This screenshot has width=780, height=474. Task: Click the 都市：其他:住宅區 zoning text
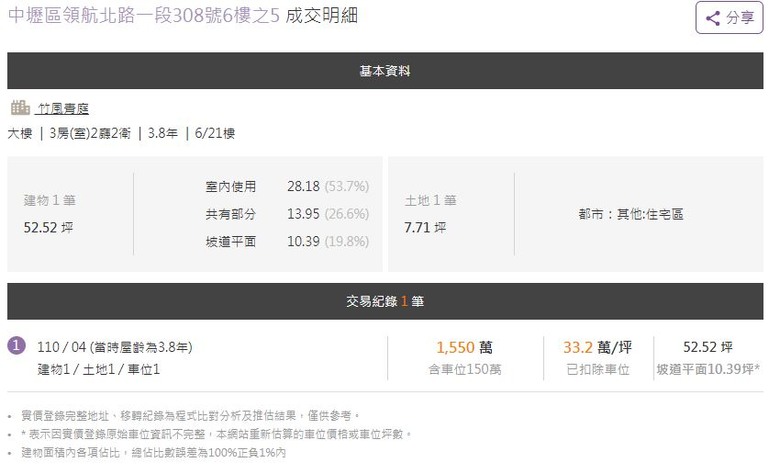pos(631,214)
